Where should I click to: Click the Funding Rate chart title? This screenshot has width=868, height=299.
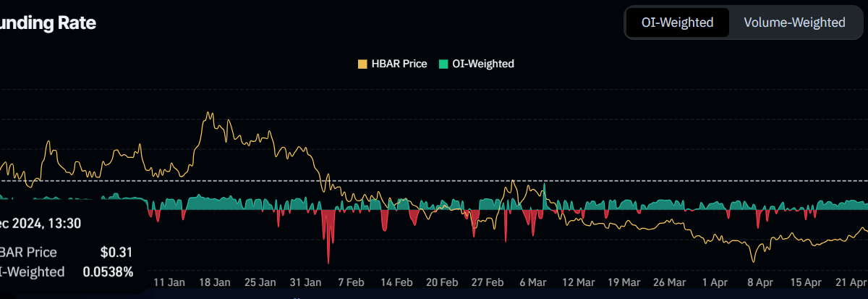[48, 23]
